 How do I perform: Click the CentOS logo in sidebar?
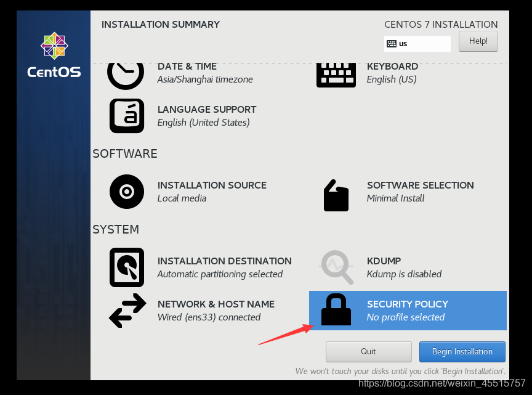[x=54, y=55]
